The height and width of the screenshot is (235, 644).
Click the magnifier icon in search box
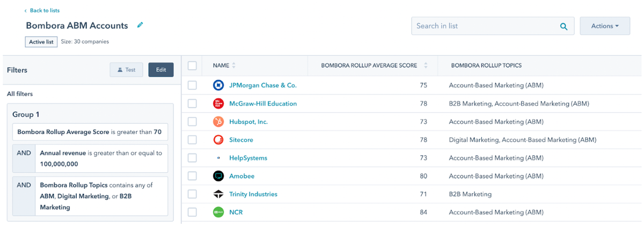point(563,26)
